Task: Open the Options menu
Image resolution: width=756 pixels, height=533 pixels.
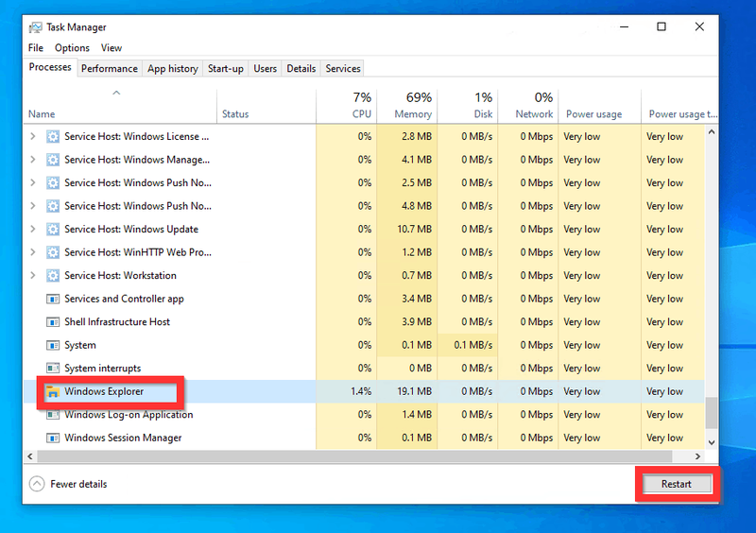Action: pos(72,48)
